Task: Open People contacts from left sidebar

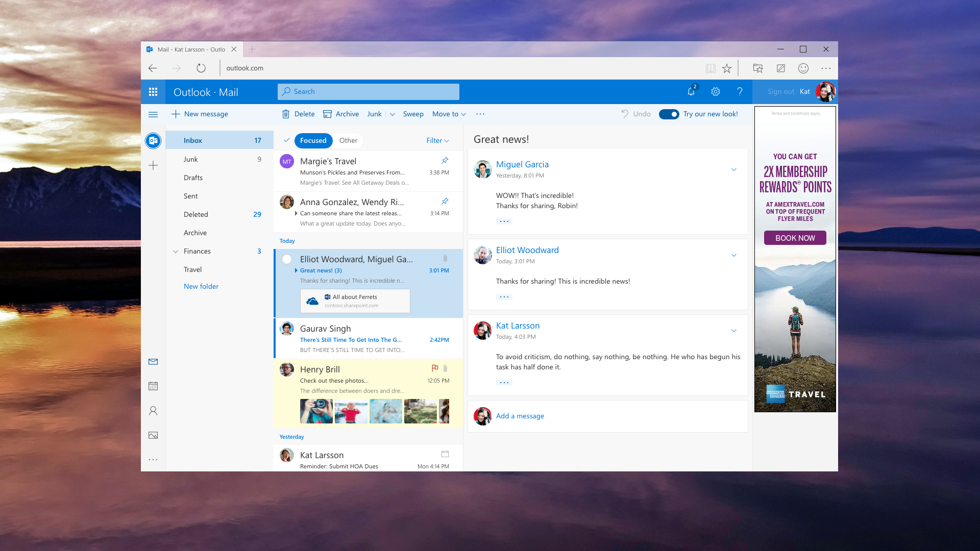Action: tap(153, 411)
